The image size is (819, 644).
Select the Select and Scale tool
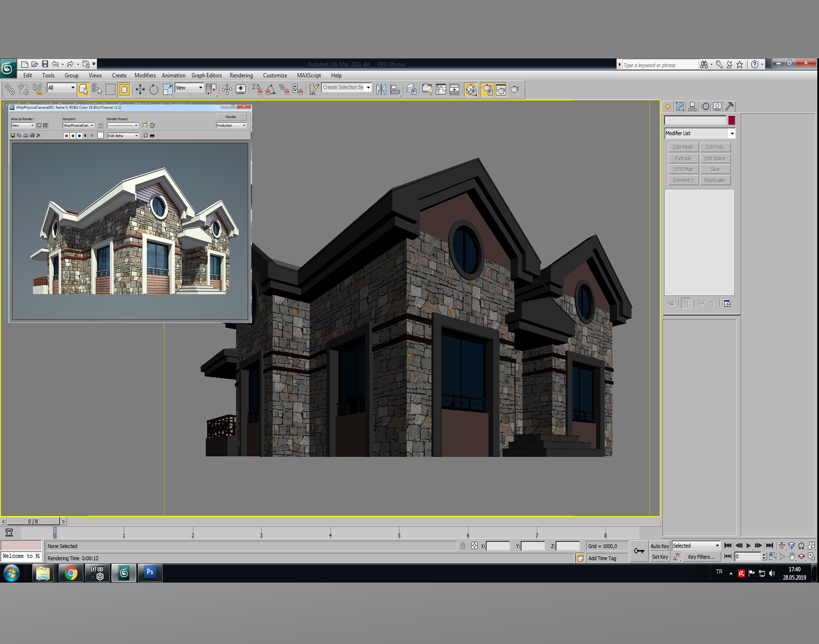(167, 89)
